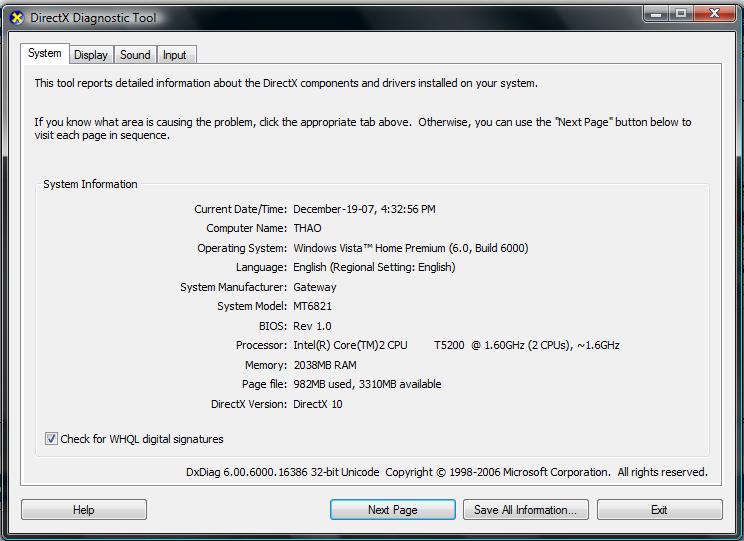This screenshot has height=541, width=744.
Task: Click the Current Date/Time label
Action: (241, 209)
